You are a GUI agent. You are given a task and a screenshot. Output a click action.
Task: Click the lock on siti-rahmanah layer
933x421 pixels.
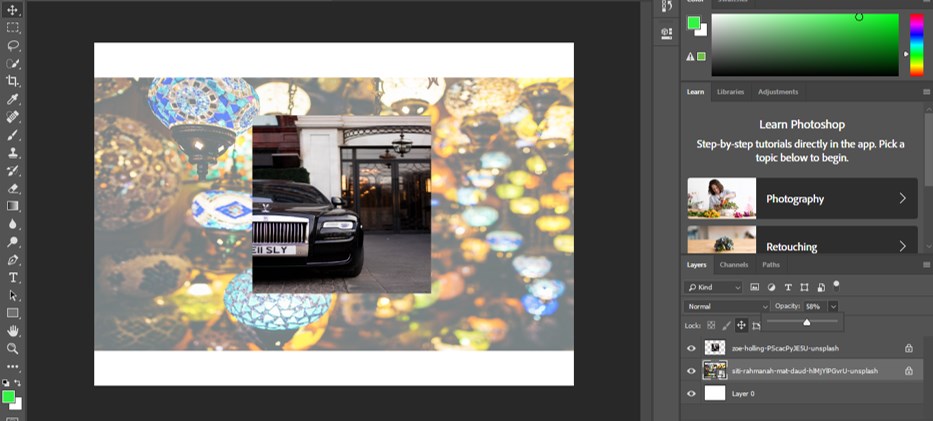click(x=909, y=371)
